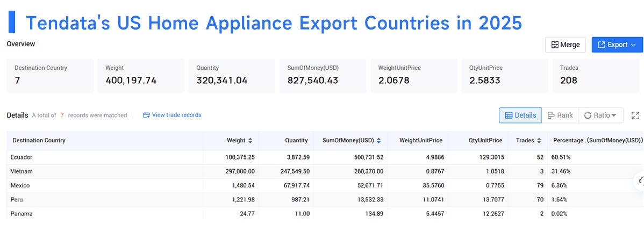The width and height of the screenshot is (644, 225).
Task: Sort by Trades column arrows
Action: click(x=539, y=140)
